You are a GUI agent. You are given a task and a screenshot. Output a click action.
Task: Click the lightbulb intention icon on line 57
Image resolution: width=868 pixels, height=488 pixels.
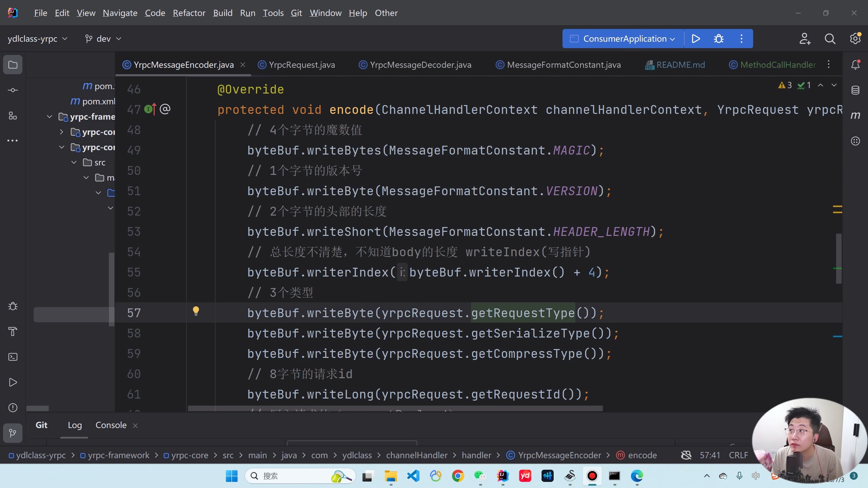[196, 311]
